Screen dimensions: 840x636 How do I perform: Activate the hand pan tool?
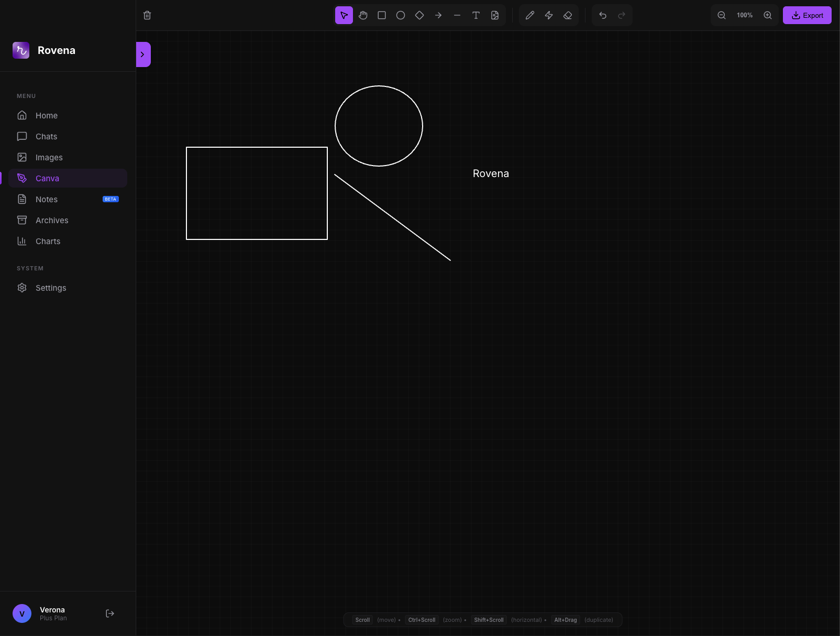pyautogui.click(x=363, y=15)
